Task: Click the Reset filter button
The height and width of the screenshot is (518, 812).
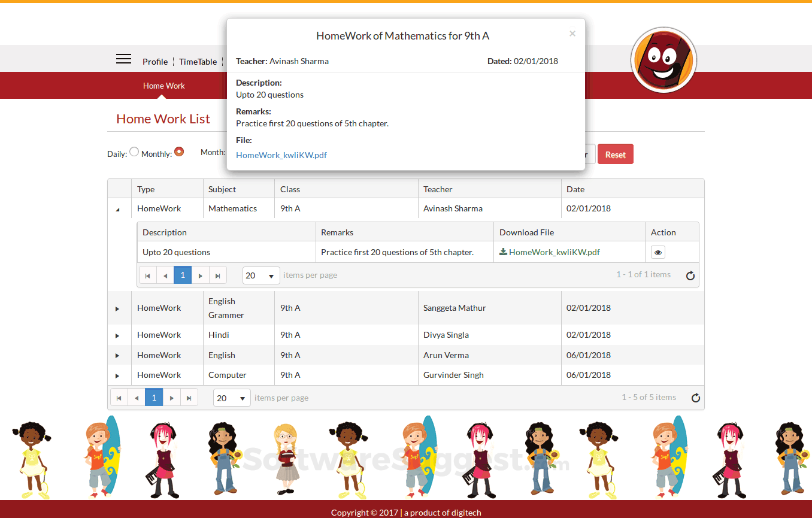Action: pyautogui.click(x=615, y=154)
